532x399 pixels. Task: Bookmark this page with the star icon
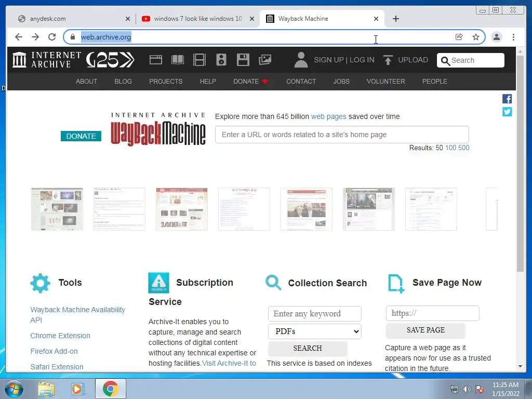(476, 37)
